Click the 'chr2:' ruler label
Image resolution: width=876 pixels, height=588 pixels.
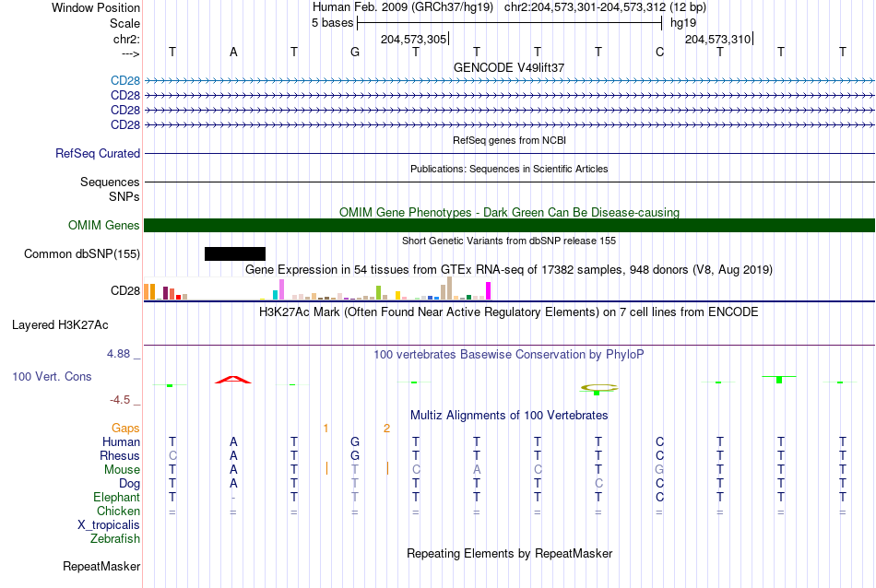click(126, 39)
